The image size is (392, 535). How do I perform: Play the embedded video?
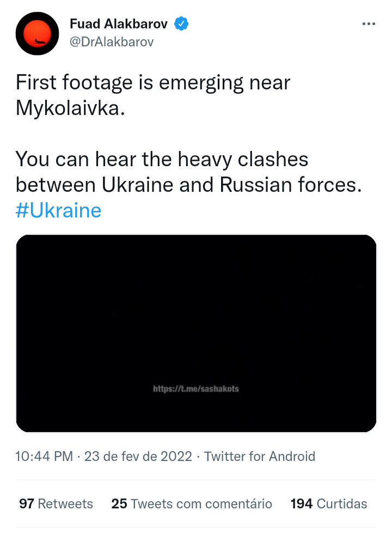tap(196, 333)
